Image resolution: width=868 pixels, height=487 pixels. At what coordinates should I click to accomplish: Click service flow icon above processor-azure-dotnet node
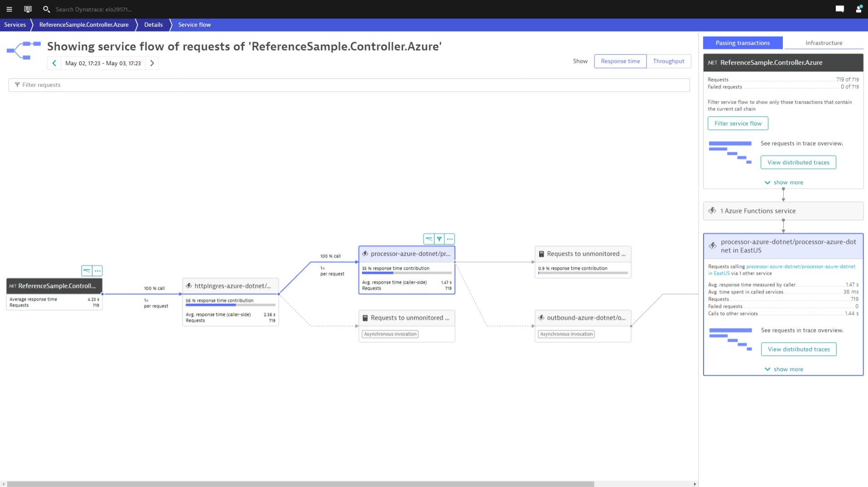pos(429,239)
